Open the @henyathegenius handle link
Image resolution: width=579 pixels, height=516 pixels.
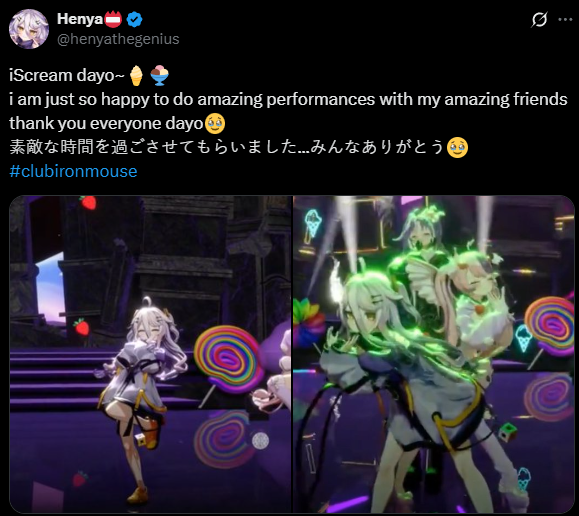pos(118,39)
